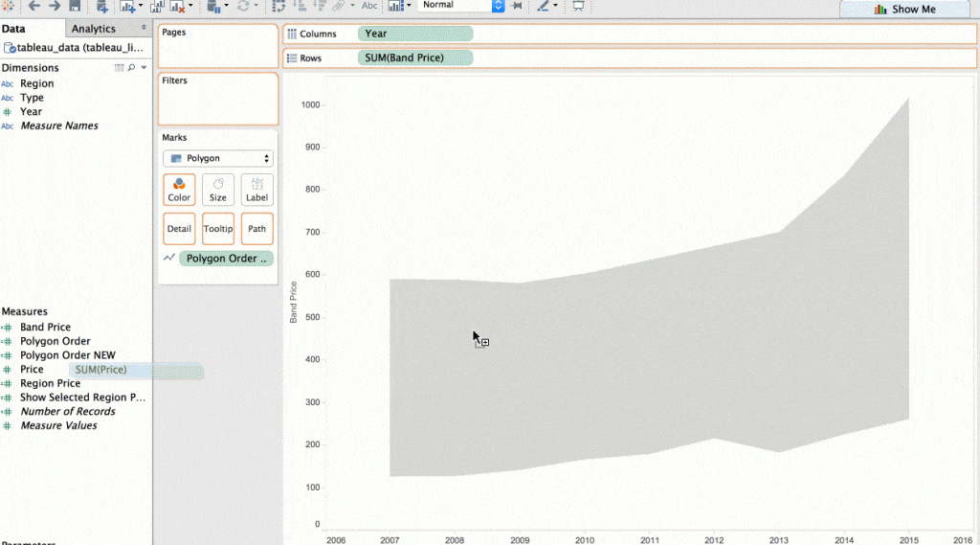980x545 pixels.
Task: Open the Normal fit dropdown
Action: 461,6
